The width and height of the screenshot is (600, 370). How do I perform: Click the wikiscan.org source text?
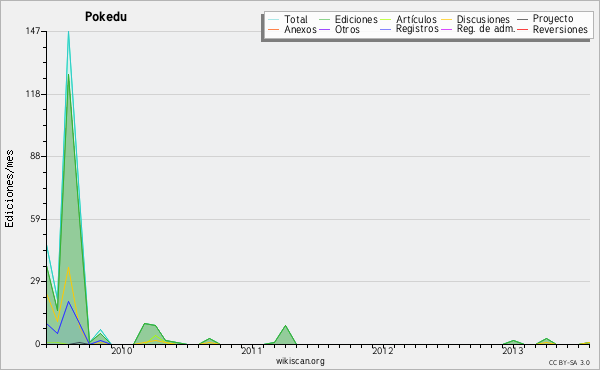click(300, 361)
